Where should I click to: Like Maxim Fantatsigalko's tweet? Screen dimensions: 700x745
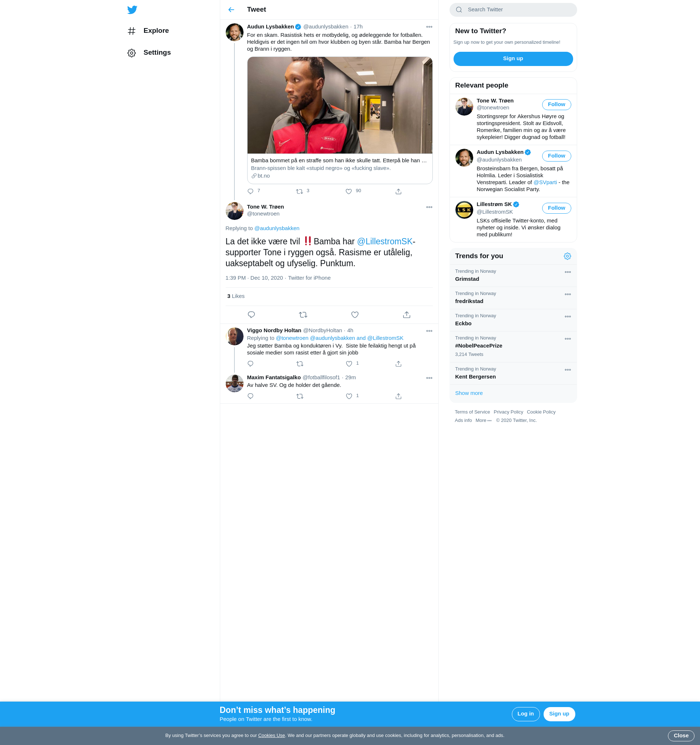point(349,396)
